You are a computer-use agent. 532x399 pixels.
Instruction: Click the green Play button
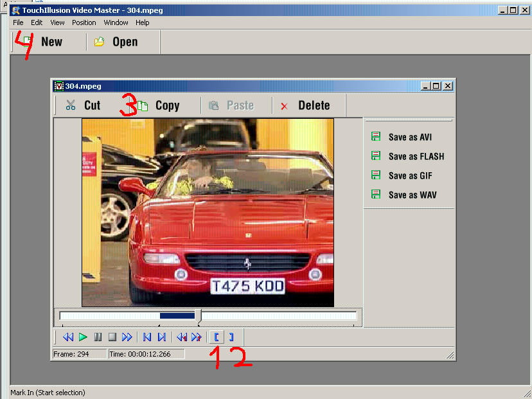83,337
